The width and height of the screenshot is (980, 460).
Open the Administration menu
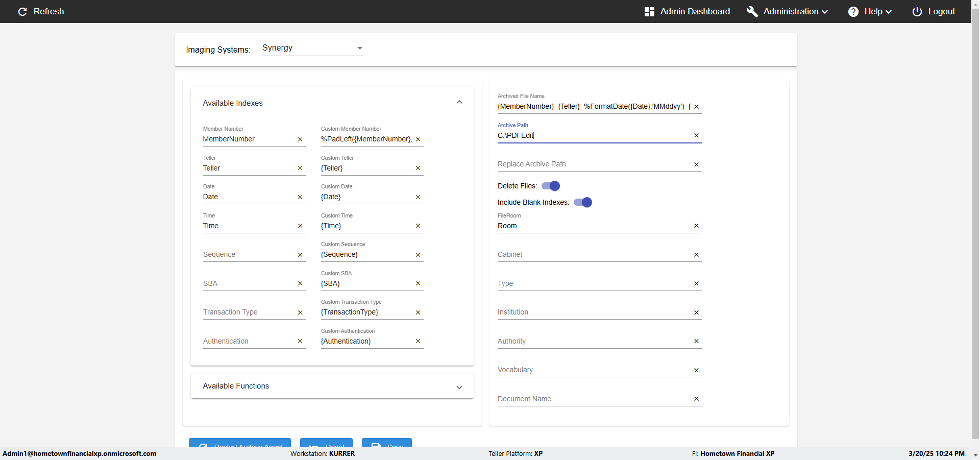(788, 11)
